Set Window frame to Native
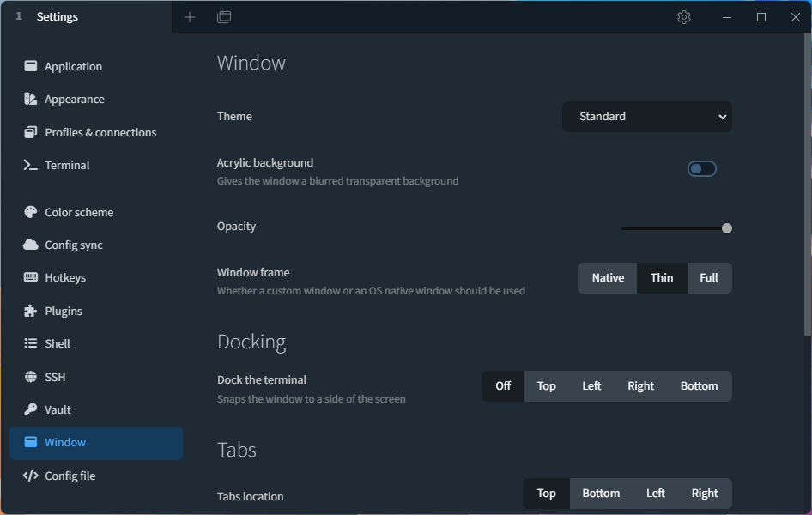 point(608,278)
